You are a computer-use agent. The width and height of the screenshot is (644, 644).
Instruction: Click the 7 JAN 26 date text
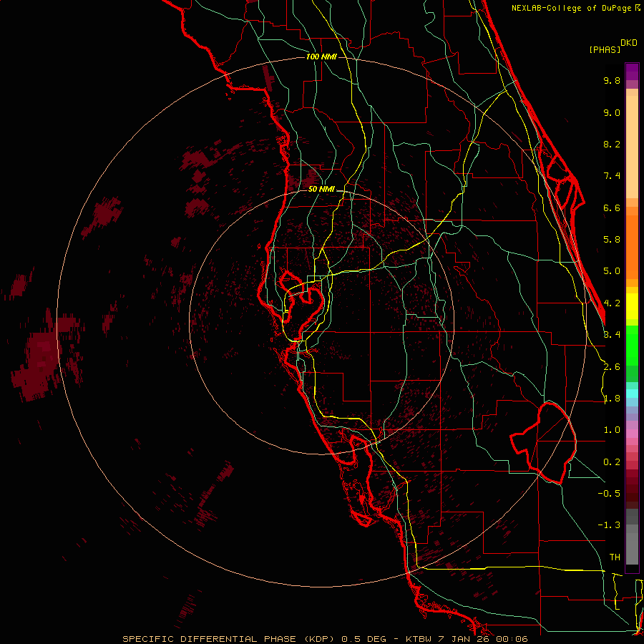(x=464, y=639)
